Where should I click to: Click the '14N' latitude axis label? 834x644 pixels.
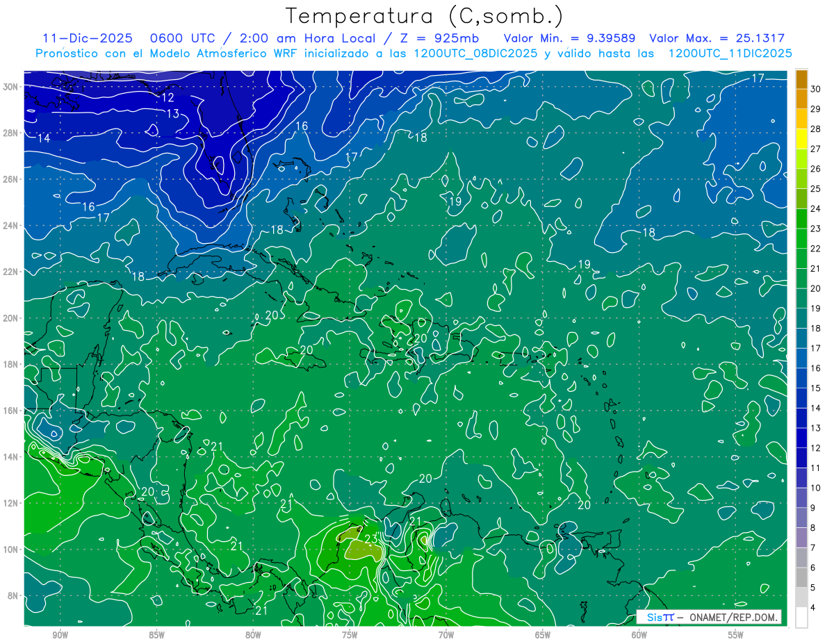pyautogui.click(x=11, y=456)
